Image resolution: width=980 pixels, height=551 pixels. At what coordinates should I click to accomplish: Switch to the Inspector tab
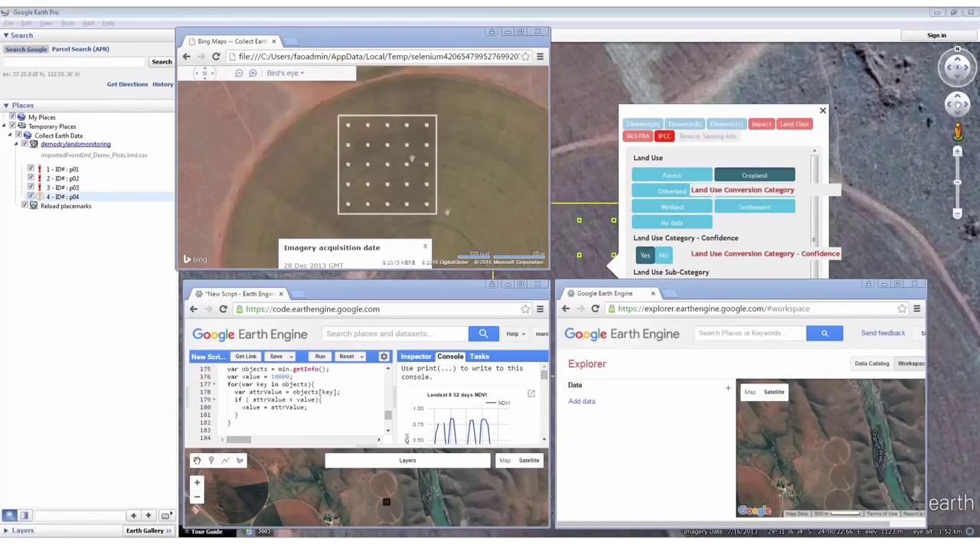tap(416, 357)
